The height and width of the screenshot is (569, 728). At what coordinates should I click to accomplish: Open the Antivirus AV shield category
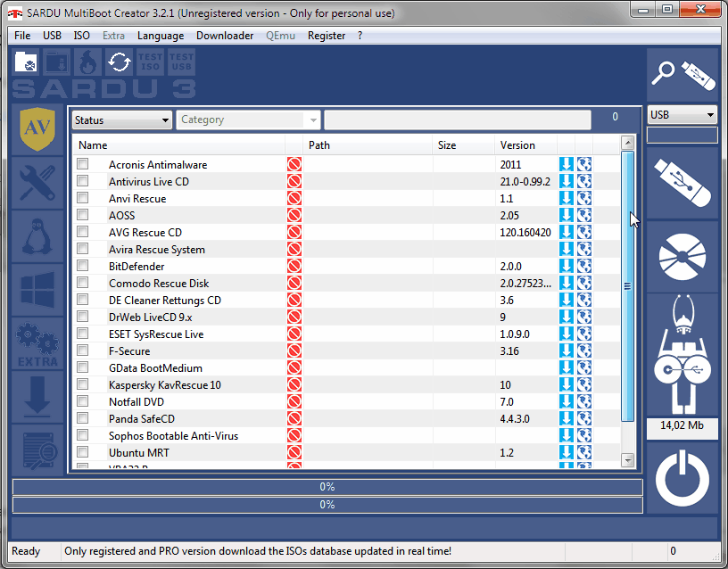coord(37,129)
